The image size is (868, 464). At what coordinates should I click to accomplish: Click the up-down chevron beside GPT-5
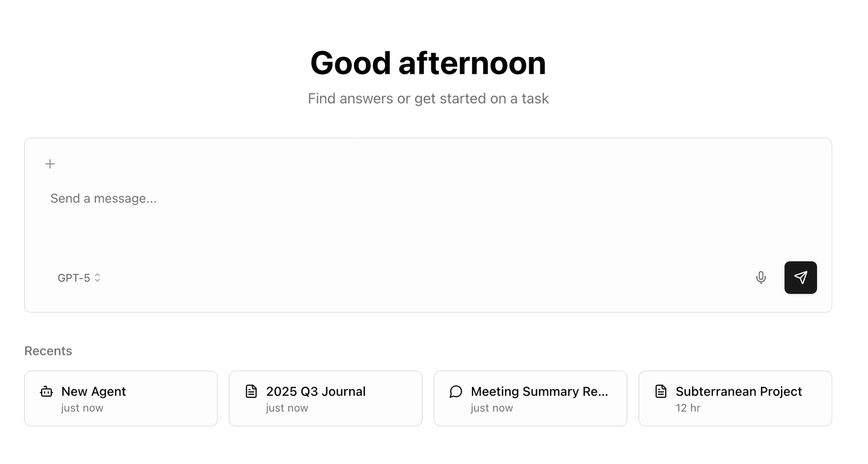tap(98, 278)
